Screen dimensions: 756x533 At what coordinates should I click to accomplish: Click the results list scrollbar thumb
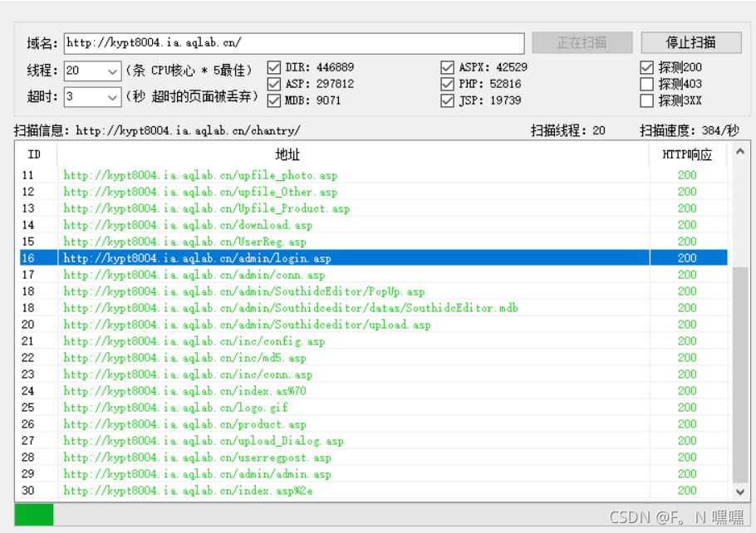click(740, 375)
